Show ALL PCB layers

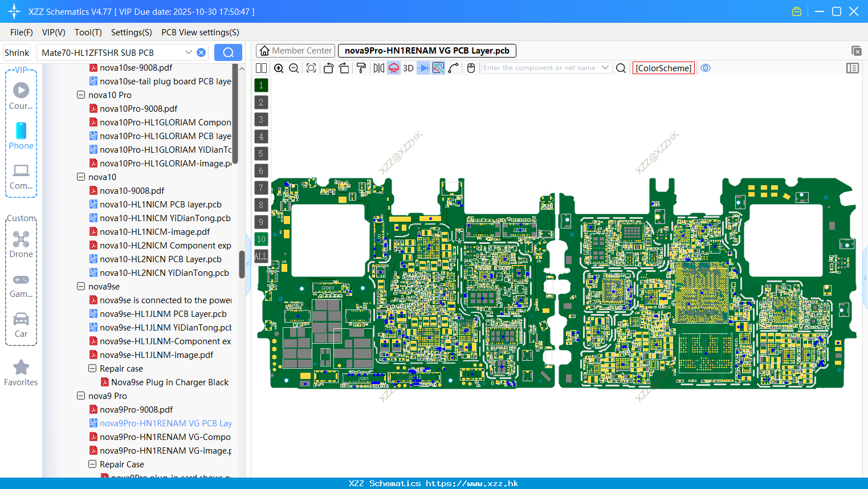coord(261,256)
